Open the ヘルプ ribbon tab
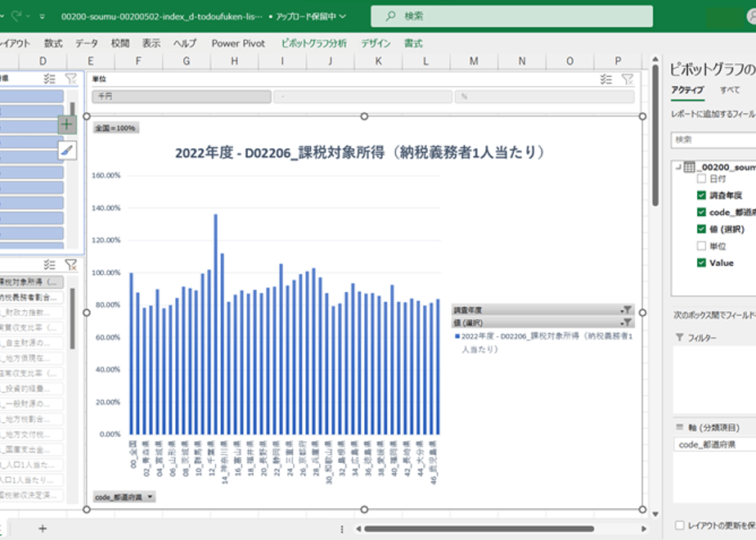This screenshot has height=540, width=756. (185, 43)
